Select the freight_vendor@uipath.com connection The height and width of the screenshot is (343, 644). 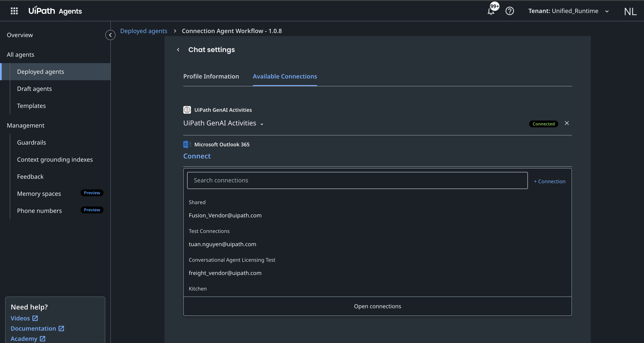pos(225,273)
